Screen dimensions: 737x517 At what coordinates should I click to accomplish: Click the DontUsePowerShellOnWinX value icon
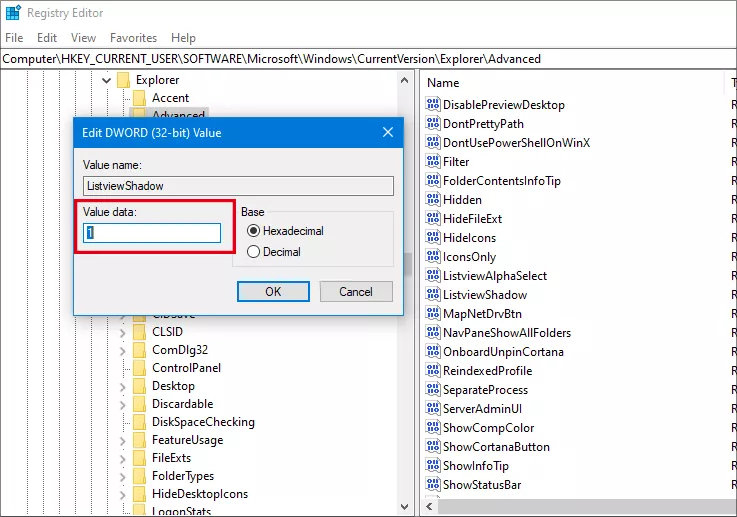point(432,142)
